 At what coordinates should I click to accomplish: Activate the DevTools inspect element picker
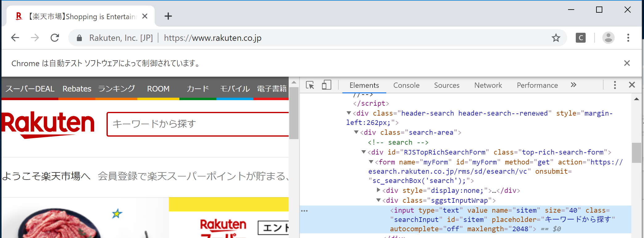click(310, 85)
